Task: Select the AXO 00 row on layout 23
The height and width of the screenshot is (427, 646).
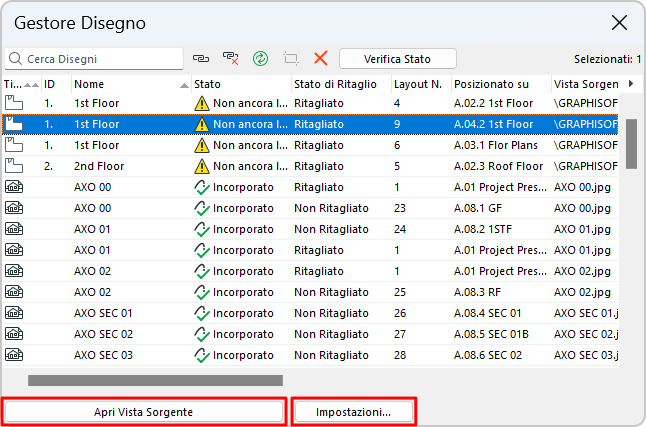Action: tap(310, 208)
